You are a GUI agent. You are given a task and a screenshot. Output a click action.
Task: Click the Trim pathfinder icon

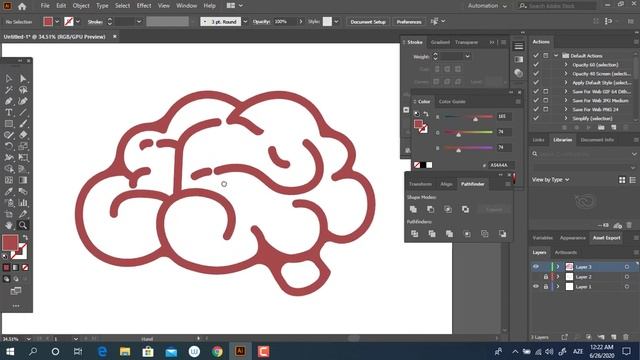coord(432,234)
